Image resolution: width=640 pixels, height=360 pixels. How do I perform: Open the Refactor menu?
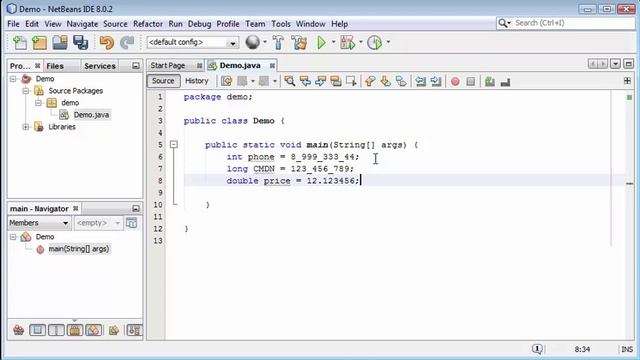[x=148, y=24]
